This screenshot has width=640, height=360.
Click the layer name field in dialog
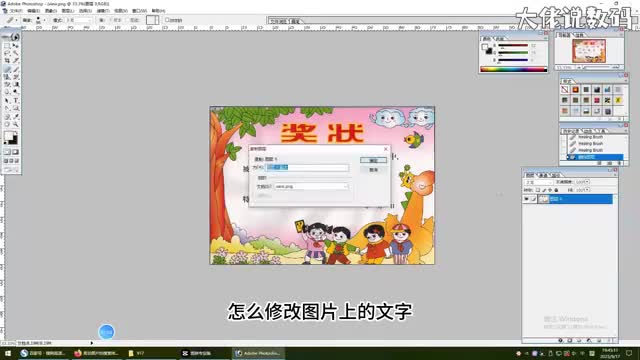point(307,167)
